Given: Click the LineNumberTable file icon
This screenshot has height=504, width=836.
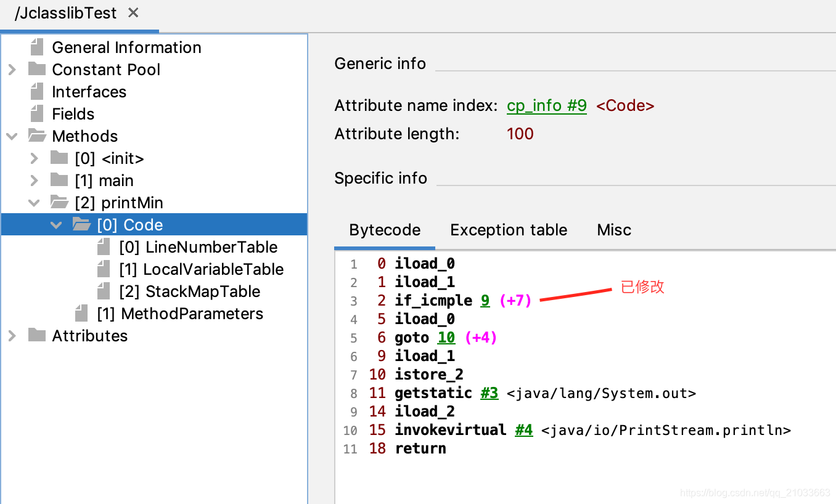Looking at the screenshot, I should [104, 247].
